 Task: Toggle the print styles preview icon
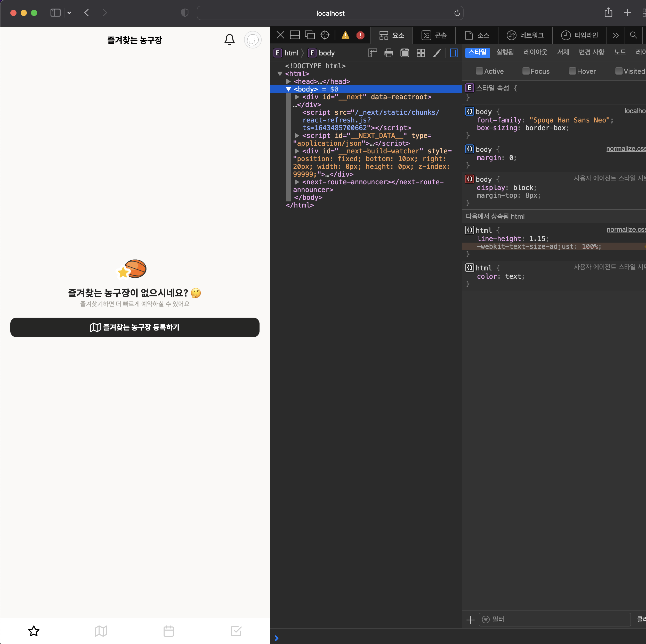coord(388,53)
